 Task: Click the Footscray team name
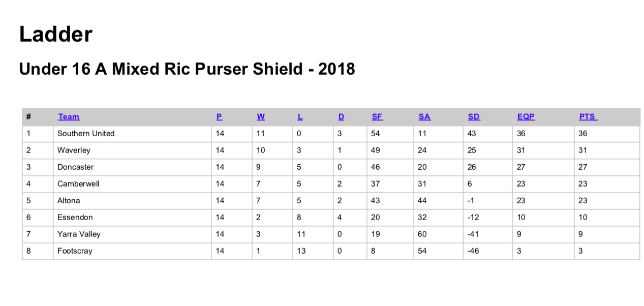coord(75,251)
